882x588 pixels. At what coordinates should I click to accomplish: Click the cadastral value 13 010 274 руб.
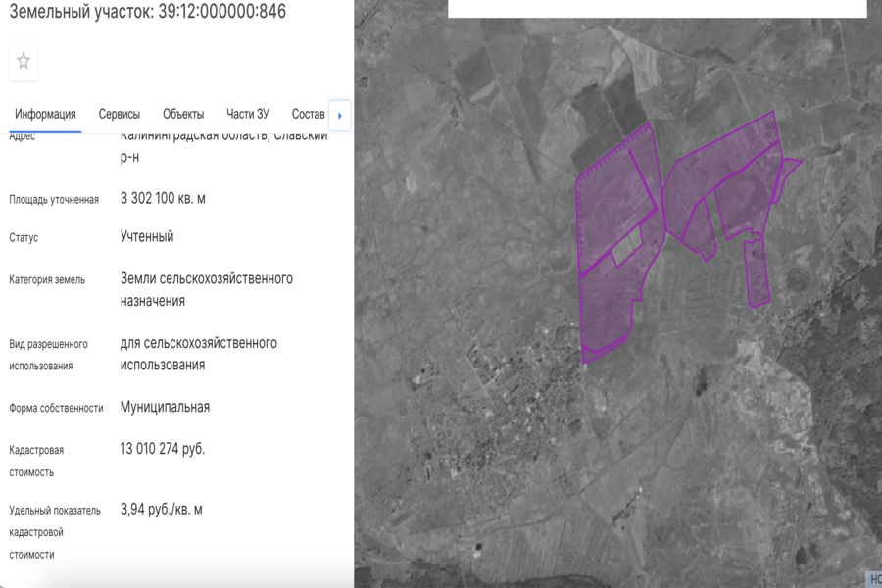(x=163, y=449)
